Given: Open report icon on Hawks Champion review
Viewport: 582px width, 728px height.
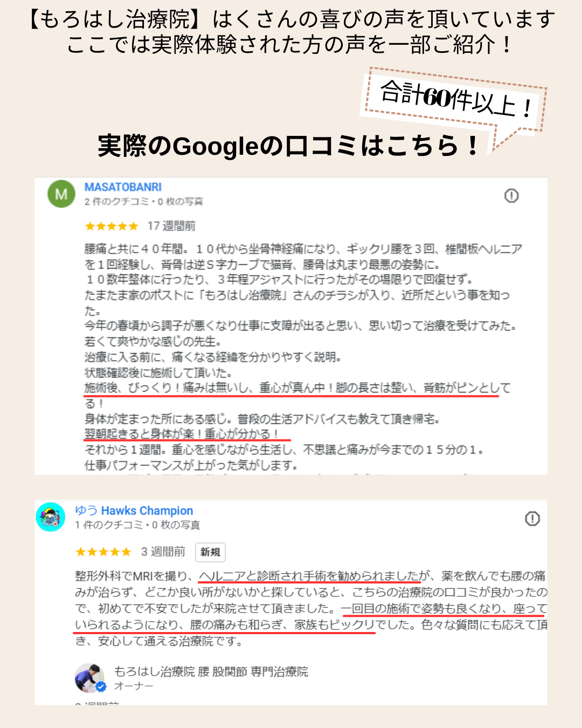Looking at the screenshot, I should click(x=532, y=519).
